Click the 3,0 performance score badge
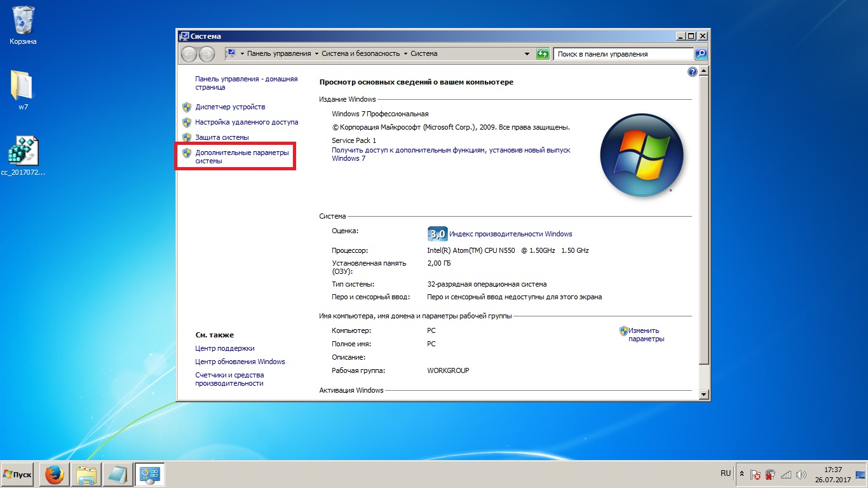This screenshot has height=488, width=868. 438,234
